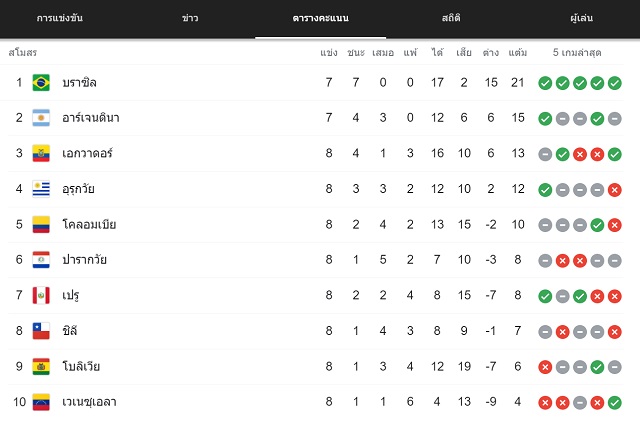Select the Colombia flag icon
640x426 pixels.
(x=41, y=224)
